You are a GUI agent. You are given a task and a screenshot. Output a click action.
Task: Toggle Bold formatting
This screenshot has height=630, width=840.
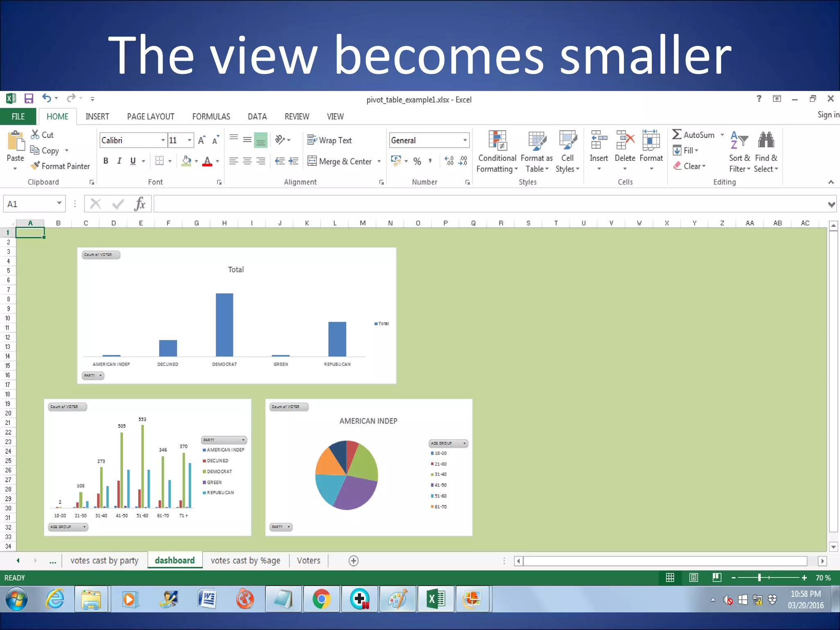(106, 161)
